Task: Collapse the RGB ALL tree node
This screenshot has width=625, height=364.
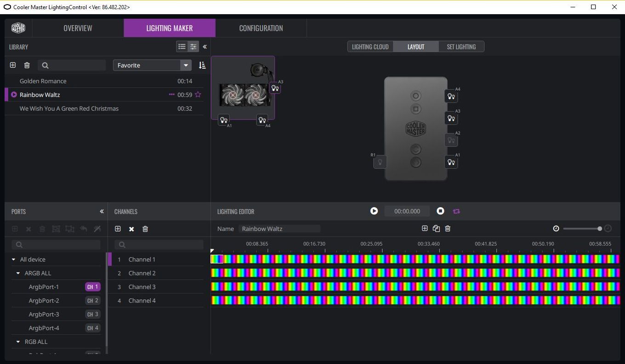Action: pyautogui.click(x=18, y=342)
